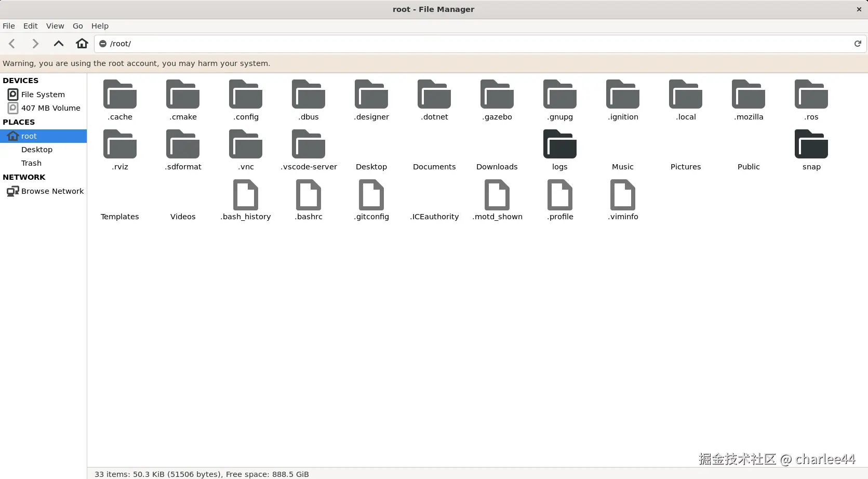Select the .motd_shown file icon
Image resolution: width=868 pixels, height=479 pixels.
(497, 194)
